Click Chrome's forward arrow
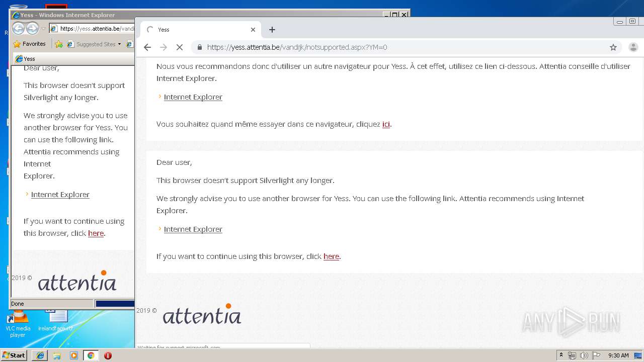The height and width of the screenshot is (362, 644). tap(163, 47)
